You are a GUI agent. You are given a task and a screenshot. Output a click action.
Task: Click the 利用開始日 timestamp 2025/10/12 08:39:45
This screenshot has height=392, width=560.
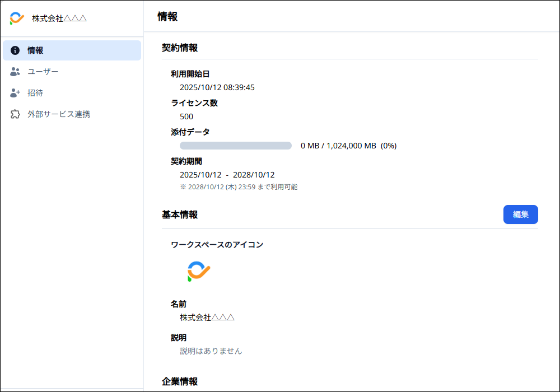[x=217, y=87]
